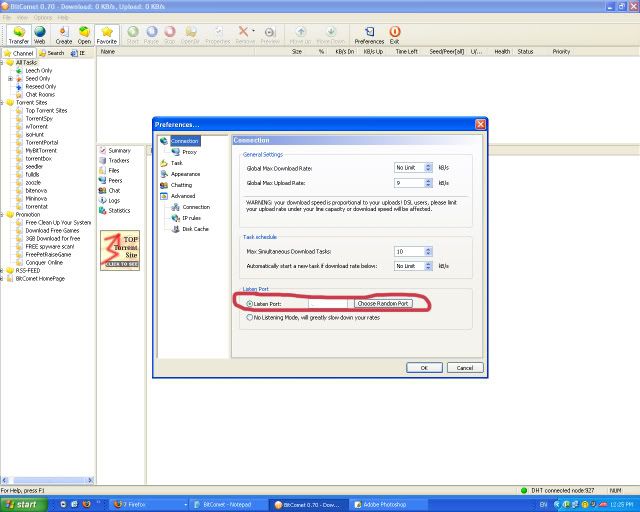Select the No Listening Mode radio button
The height and width of the screenshot is (512, 640).
[249, 317]
